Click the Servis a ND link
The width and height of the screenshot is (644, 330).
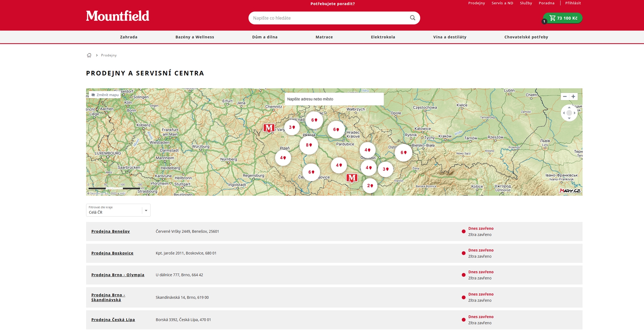(x=502, y=3)
